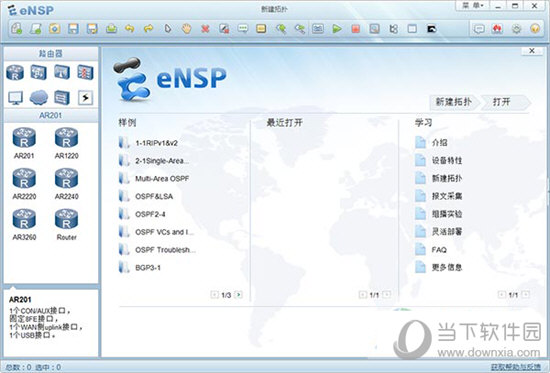Start all devices with green play icon
Screen dimensions: 550x373
[x=337, y=29]
